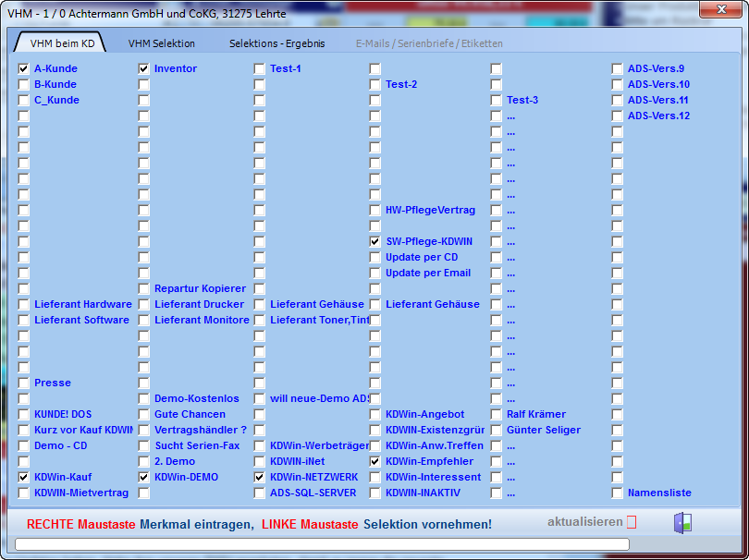Tick the Kurz vor Kauf KDWIN checkbox

[23, 430]
